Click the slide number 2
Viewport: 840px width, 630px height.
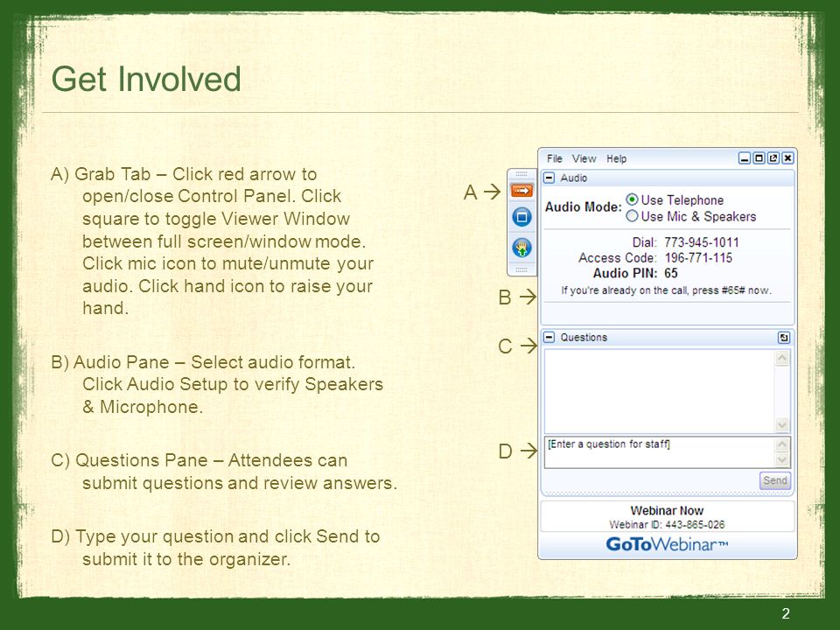(786, 613)
